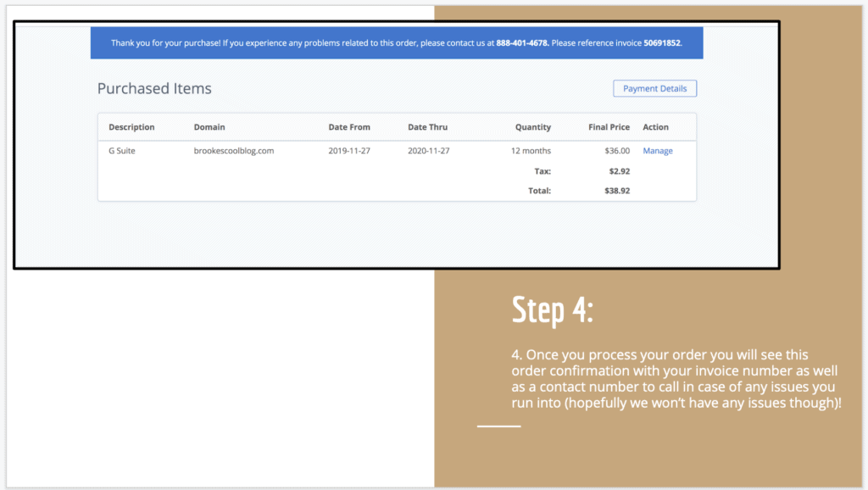Open the Manage link for G Suite
868x490 pixels.
[x=658, y=151]
